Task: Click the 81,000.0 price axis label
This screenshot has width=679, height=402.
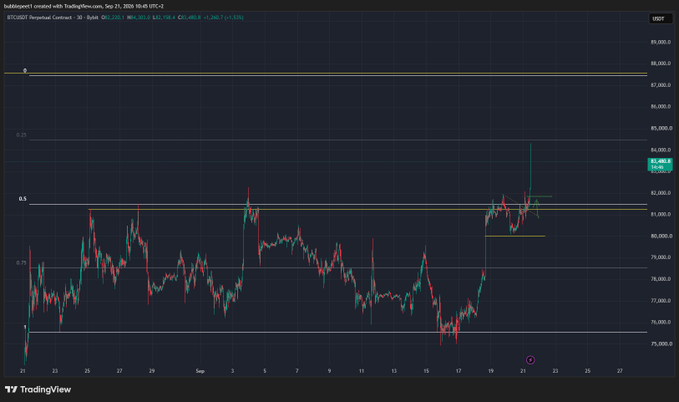Action: point(661,214)
